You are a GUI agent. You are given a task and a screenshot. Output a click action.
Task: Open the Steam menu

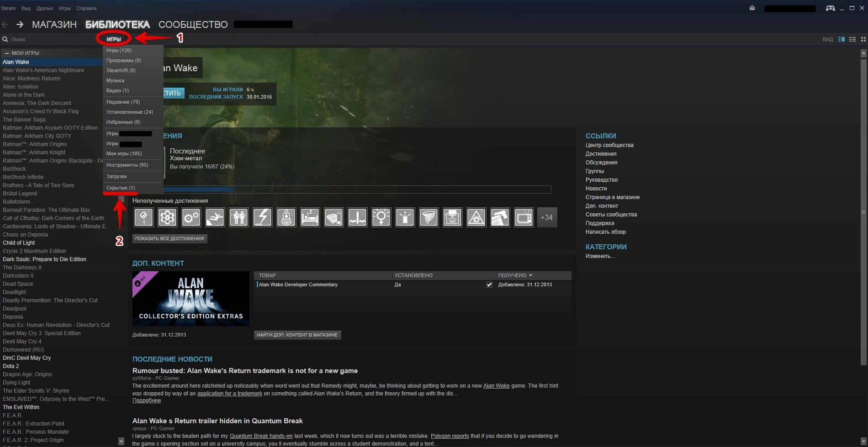tap(8, 8)
